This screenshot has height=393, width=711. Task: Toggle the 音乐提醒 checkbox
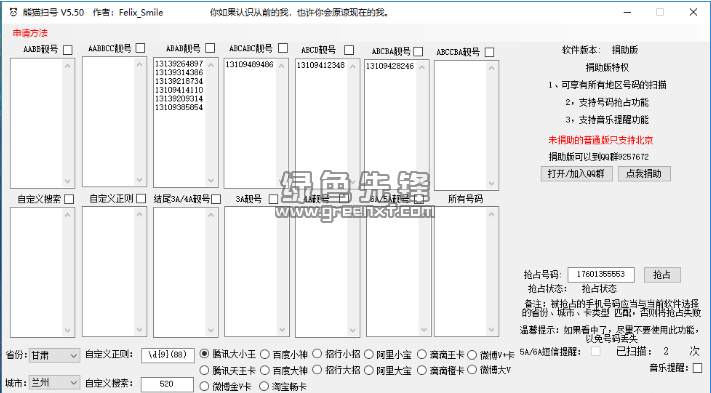tap(698, 368)
